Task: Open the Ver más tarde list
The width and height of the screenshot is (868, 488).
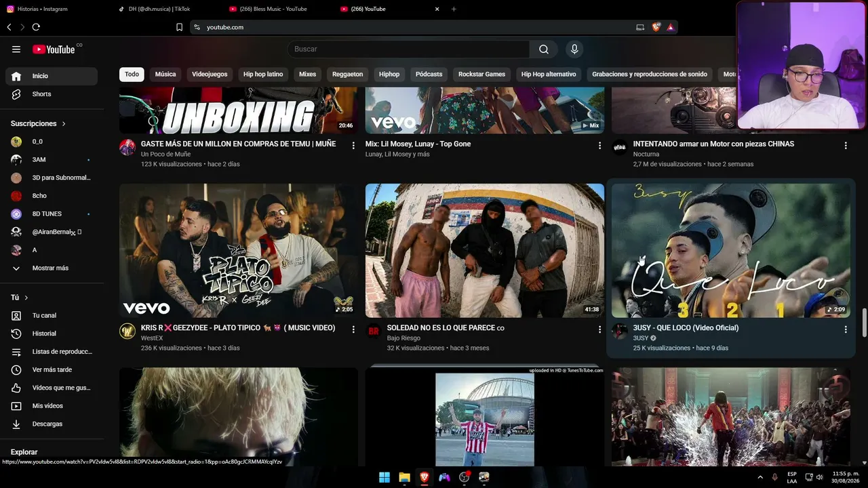Action: 52,369
